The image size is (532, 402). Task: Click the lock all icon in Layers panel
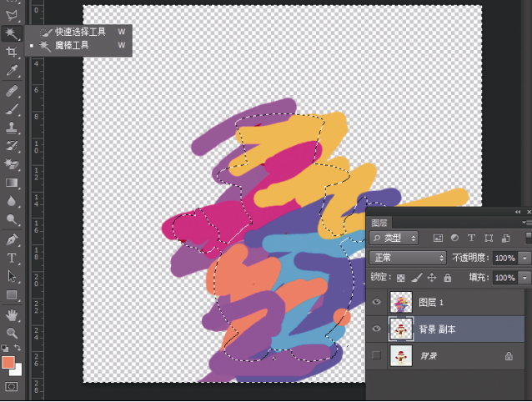coord(448,278)
